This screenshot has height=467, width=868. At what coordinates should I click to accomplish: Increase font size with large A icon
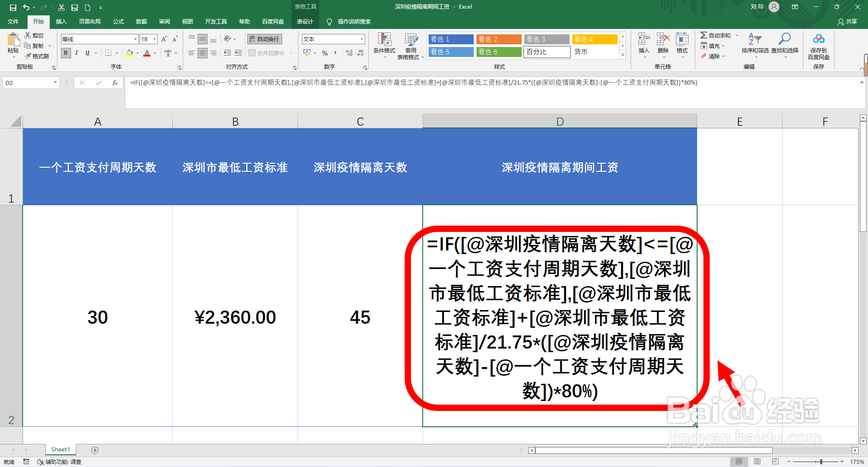164,39
